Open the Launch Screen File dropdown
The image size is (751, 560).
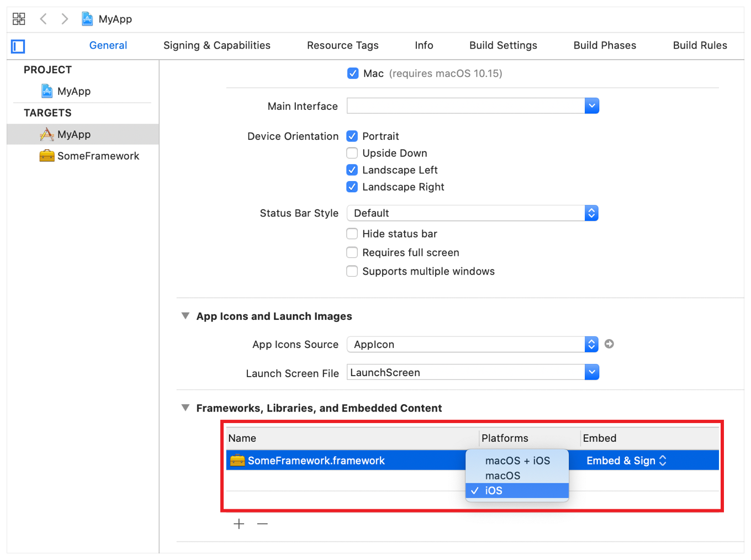click(x=591, y=372)
